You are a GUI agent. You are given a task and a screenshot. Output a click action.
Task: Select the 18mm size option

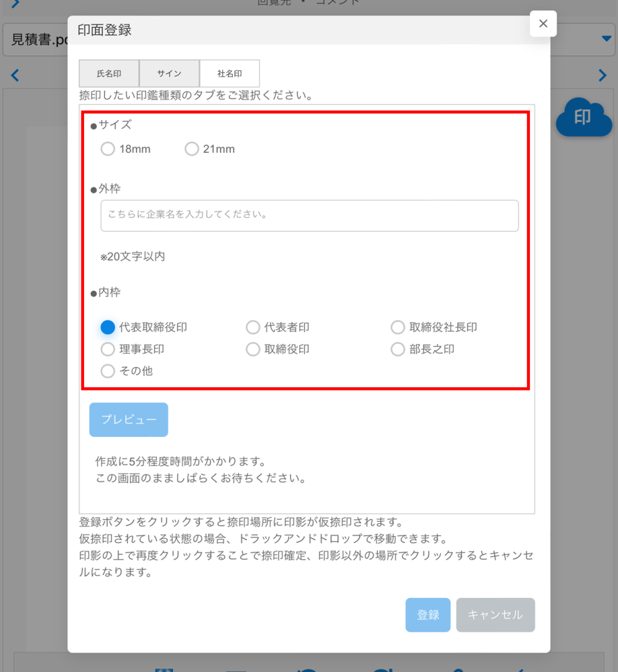tap(108, 149)
